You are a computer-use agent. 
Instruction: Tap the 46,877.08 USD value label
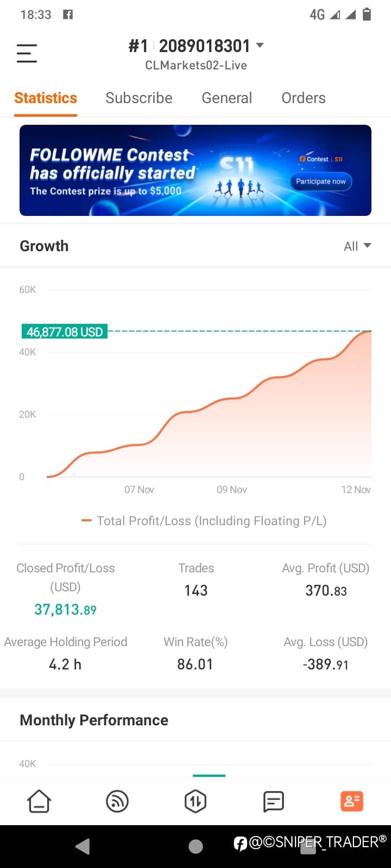click(x=65, y=331)
